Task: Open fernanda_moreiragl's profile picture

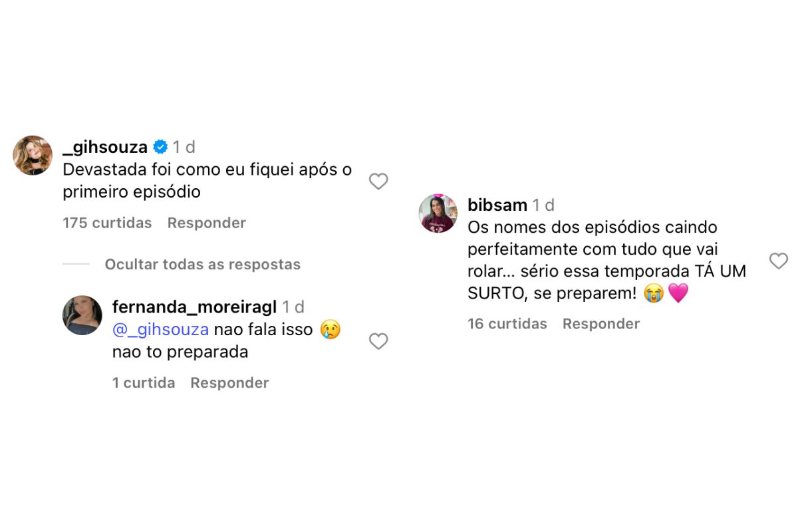Action: click(x=82, y=315)
